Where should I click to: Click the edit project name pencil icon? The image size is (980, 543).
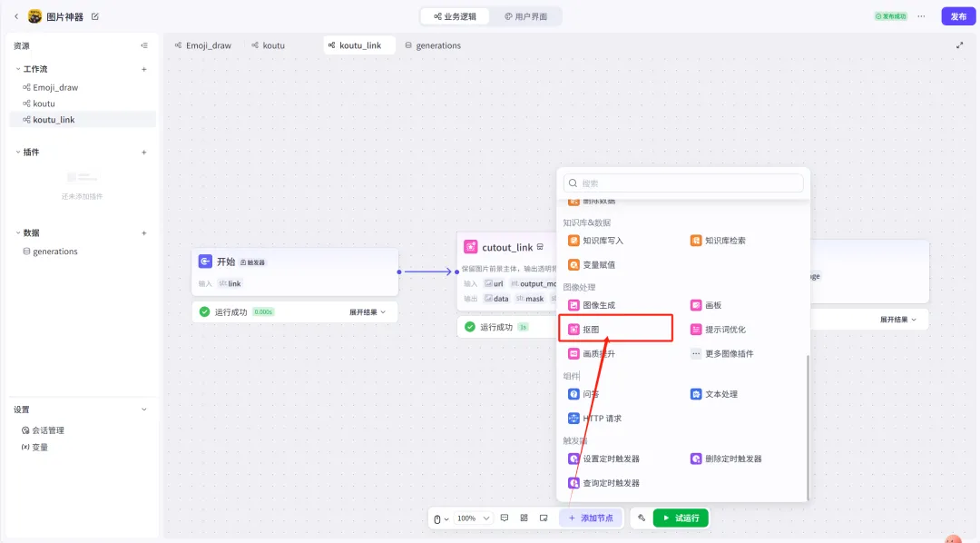95,16
